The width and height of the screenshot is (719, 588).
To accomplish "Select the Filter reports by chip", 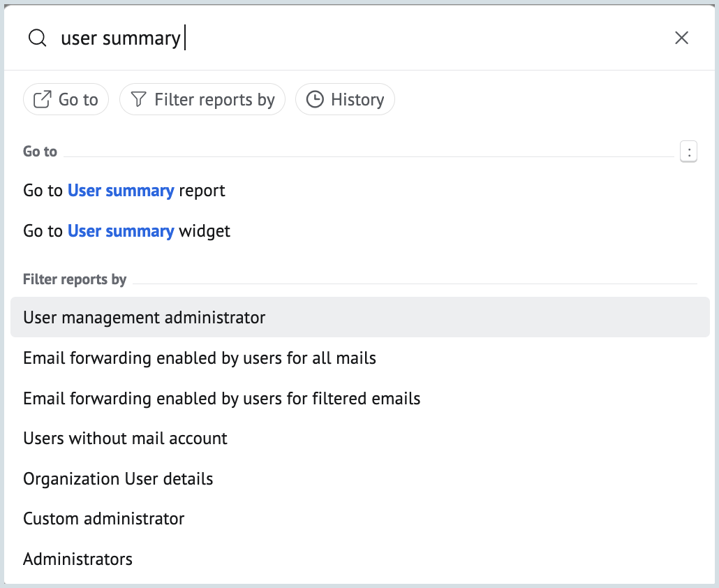I will 202,100.
